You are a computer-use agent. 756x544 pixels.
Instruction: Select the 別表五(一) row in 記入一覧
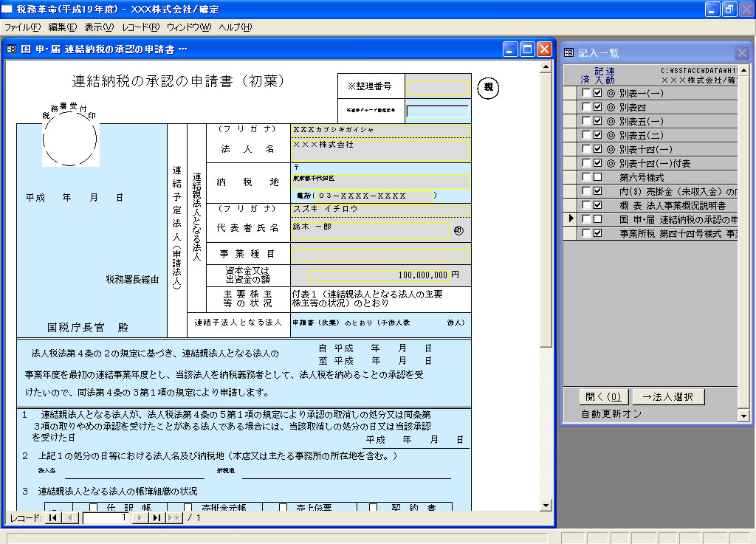coord(651,121)
